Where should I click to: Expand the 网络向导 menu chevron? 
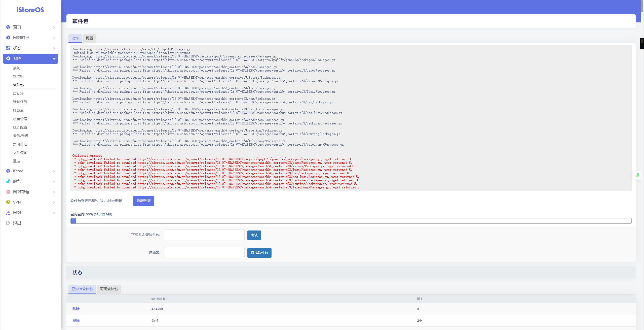coord(54,38)
